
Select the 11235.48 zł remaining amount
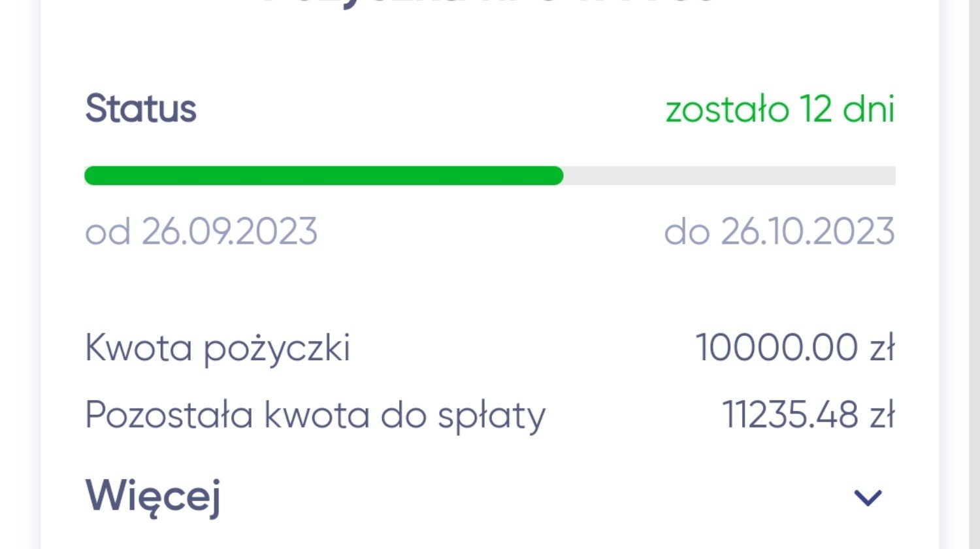809,415
